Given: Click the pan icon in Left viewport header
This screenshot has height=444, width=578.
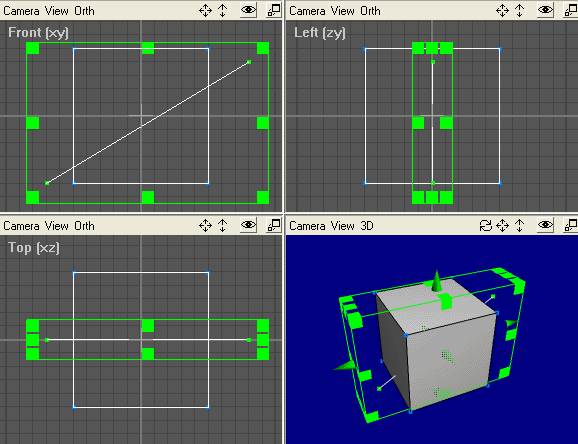Looking at the screenshot, I should tap(502, 10).
